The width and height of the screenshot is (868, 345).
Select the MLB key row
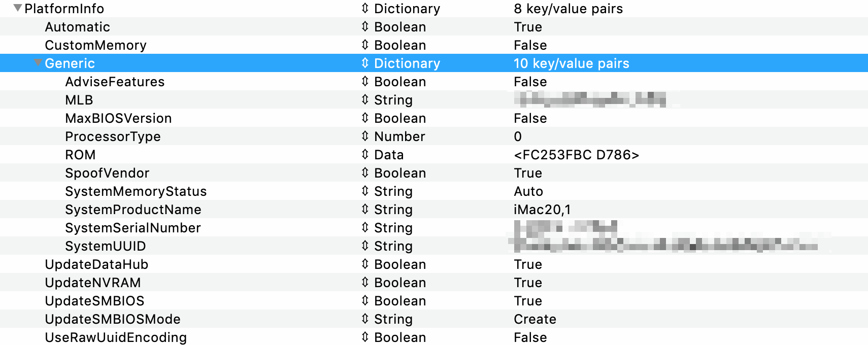coord(79,100)
